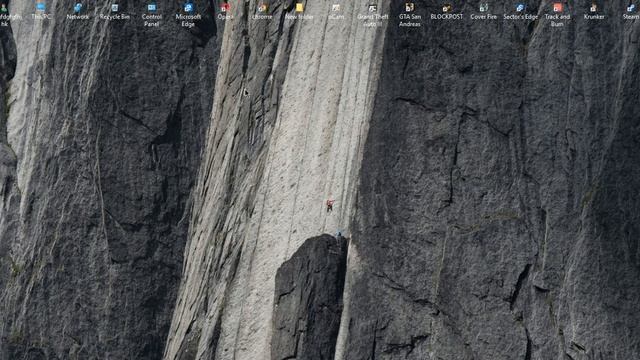The image size is (640, 360).
Task: Launch the oCam desktop shortcut
Action: [336, 11]
